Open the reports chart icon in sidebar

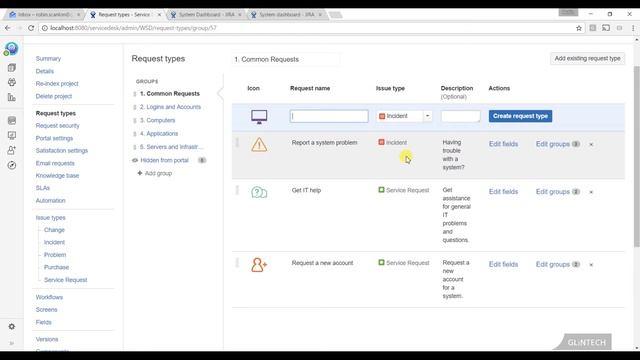tap(12, 97)
